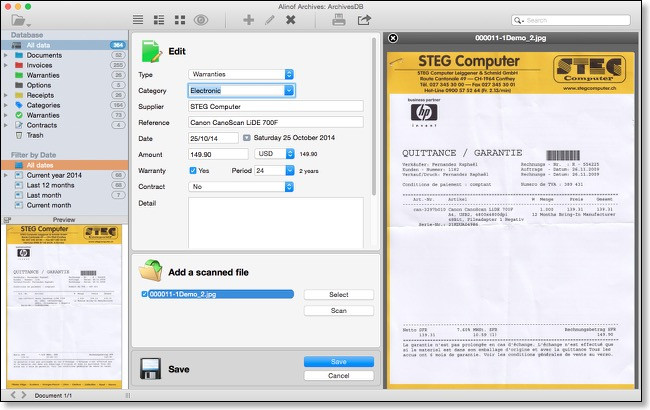Switch to detail list view icon

click(159, 20)
